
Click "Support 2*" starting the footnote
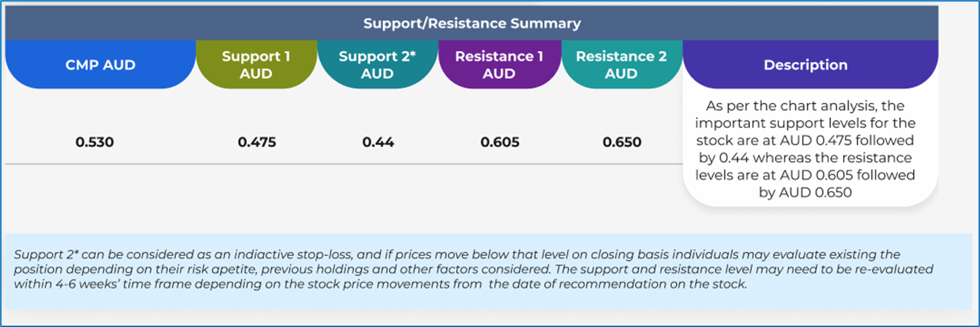click(x=41, y=255)
